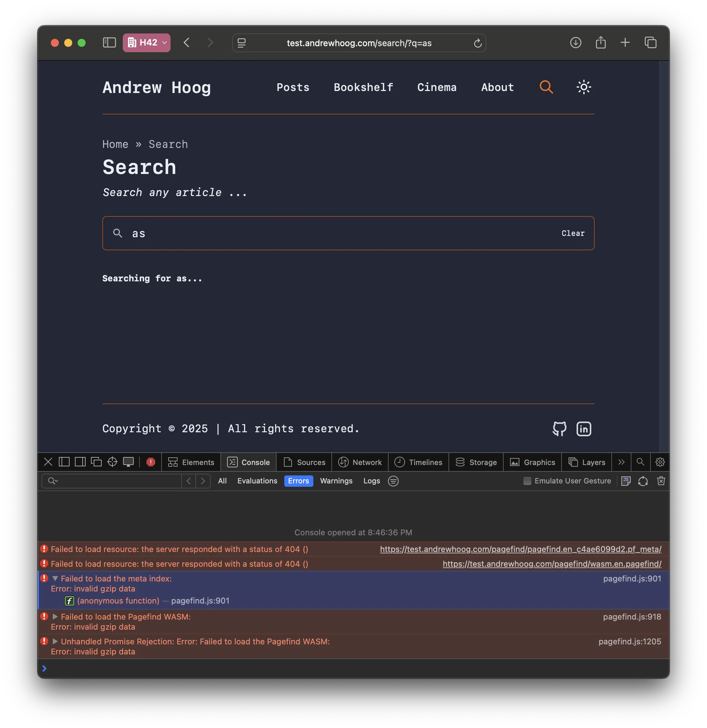Enable Emulate User Gesture

(527, 481)
